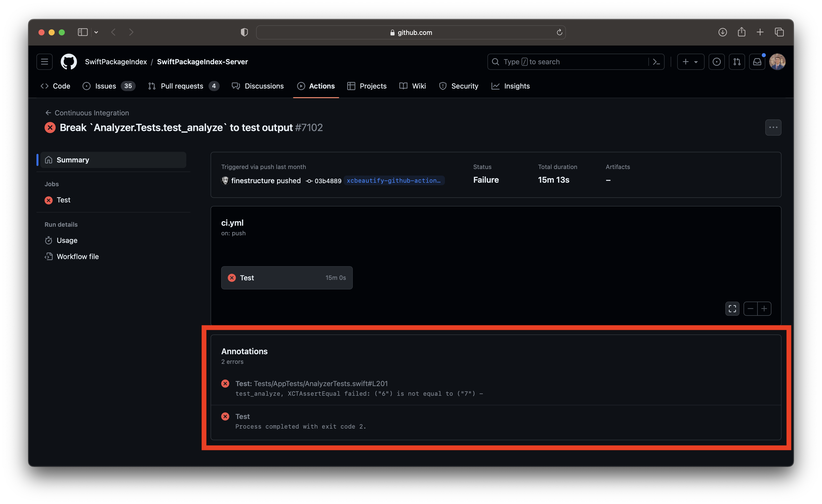Expand the chevron next to sidebar toggle
The height and width of the screenshot is (504, 822).
pyautogui.click(x=96, y=32)
